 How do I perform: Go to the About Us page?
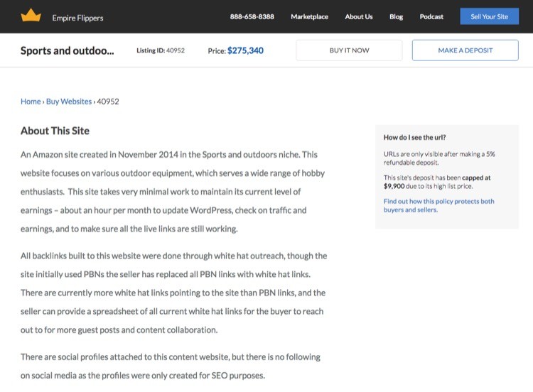[359, 16]
